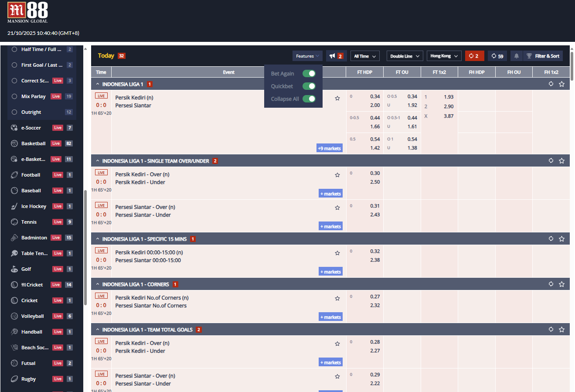Click the 1.93 home win odds

[448, 96]
